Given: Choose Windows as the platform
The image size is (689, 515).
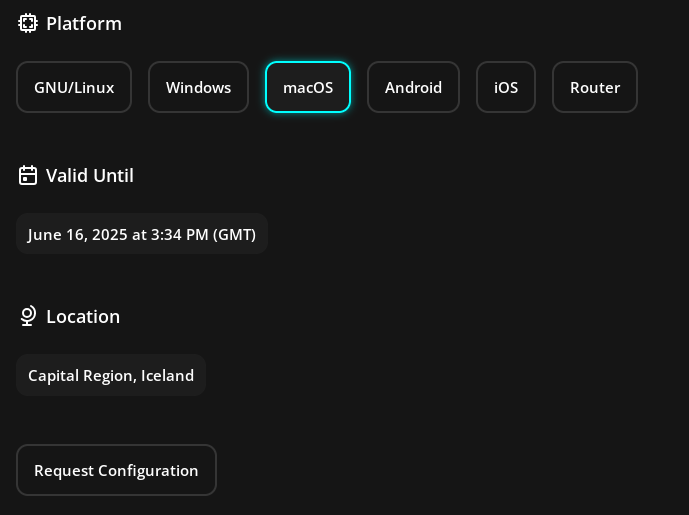Looking at the screenshot, I should click(x=198, y=87).
